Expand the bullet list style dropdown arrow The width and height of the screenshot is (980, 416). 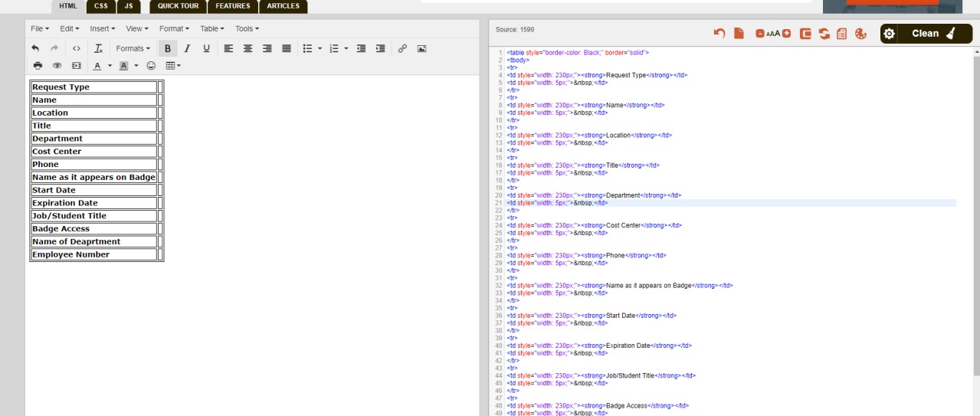pyautogui.click(x=320, y=48)
